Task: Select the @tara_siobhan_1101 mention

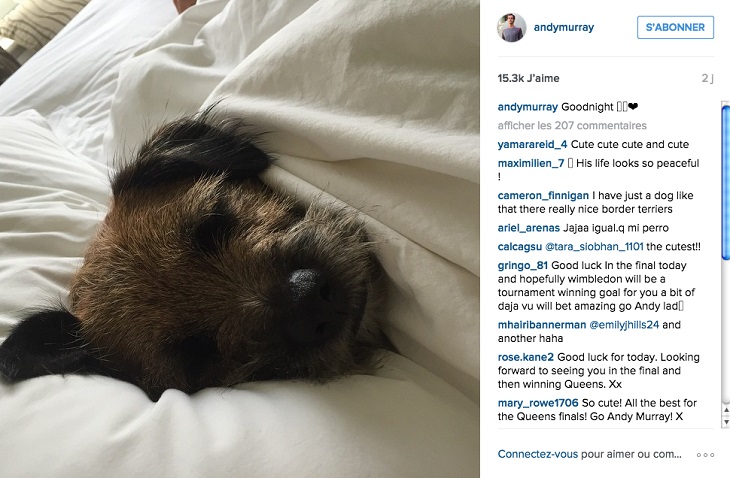Action: (x=594, y=247)
